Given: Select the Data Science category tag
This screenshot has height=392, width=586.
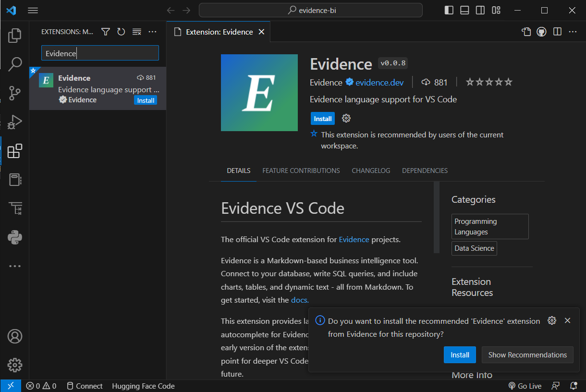Looking at the screenshot, I should pyautogui.click(x=474, y=248).
